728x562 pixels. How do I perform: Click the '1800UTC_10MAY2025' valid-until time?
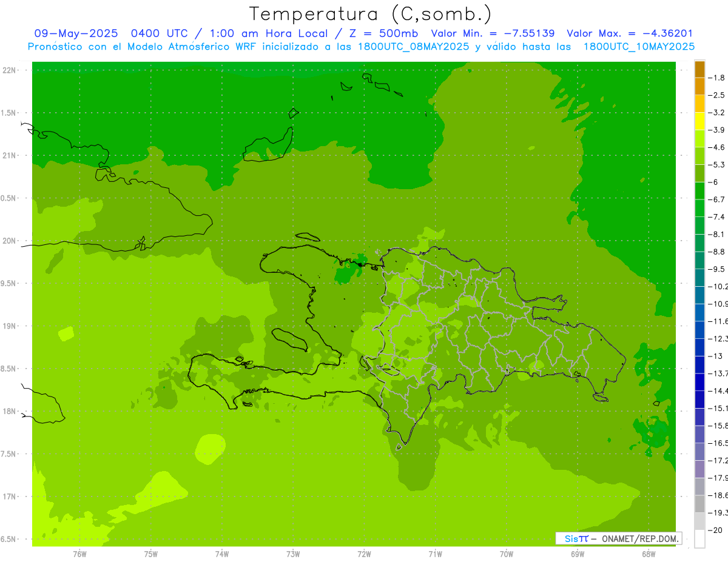click(x=639, y=47)
